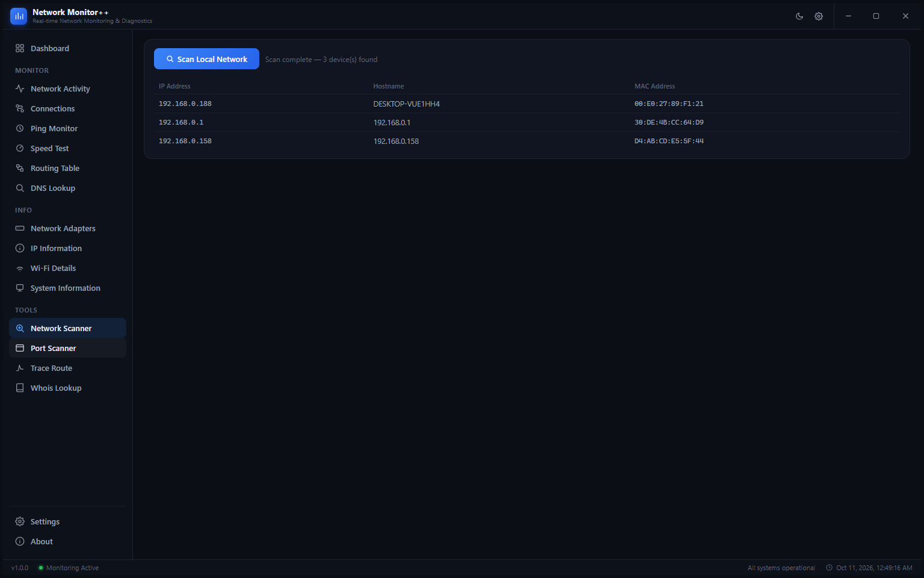Screen dimensions: 924x578
Task: Click the System Information monitor icon
Action: pyautogui.click(x=20, y=288)
